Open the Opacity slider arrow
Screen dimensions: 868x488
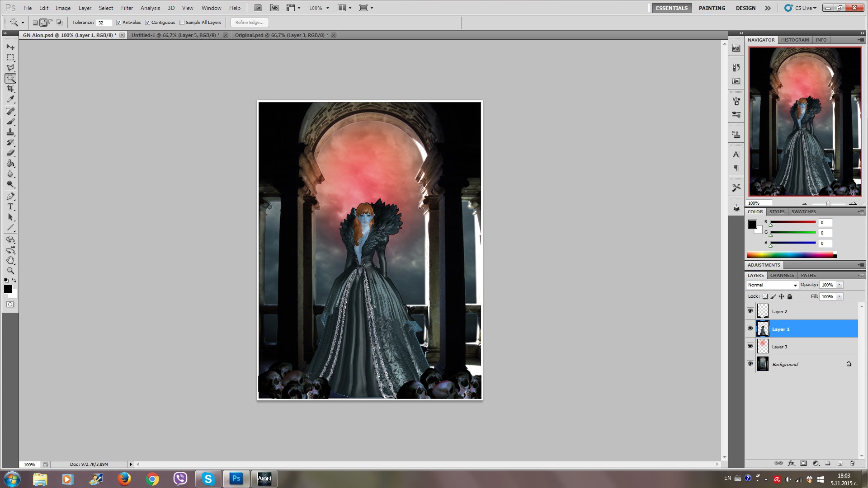pyautogui.click(x=840, y=285)
